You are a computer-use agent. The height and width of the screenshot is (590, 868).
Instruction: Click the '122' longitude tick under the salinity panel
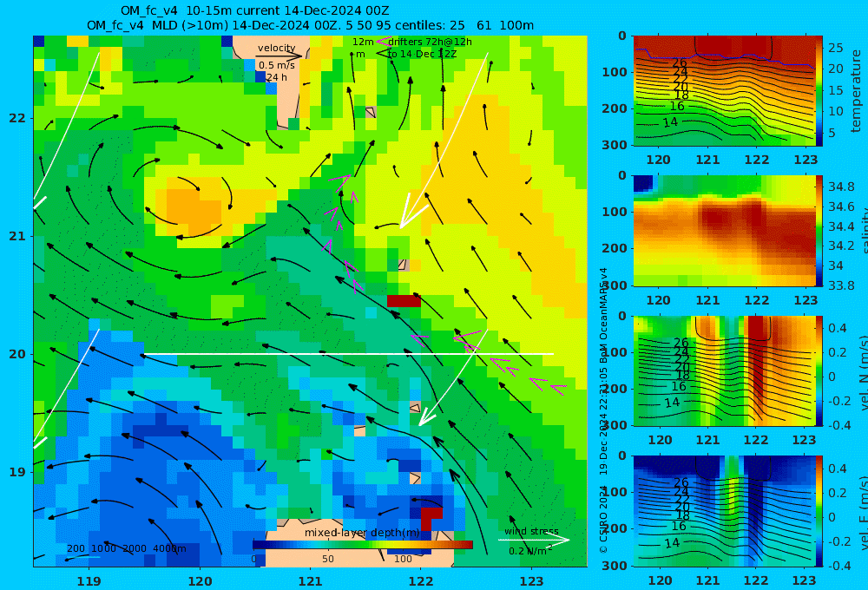coord(756,300)
